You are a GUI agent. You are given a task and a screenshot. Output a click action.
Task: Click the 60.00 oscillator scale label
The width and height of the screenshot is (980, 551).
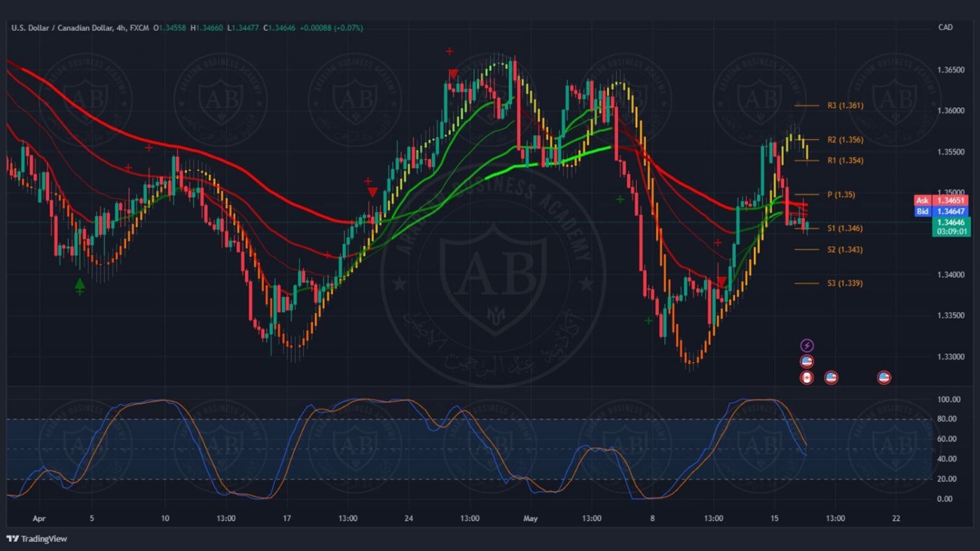947,439
